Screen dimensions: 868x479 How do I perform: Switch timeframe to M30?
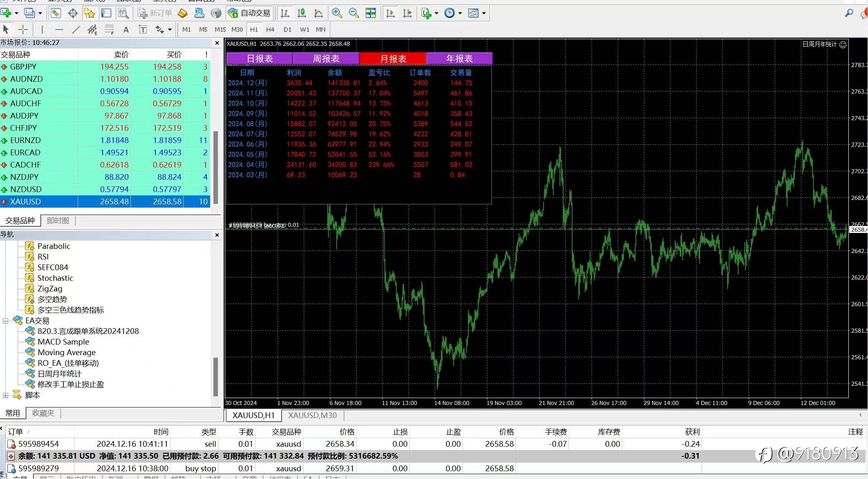237,29
